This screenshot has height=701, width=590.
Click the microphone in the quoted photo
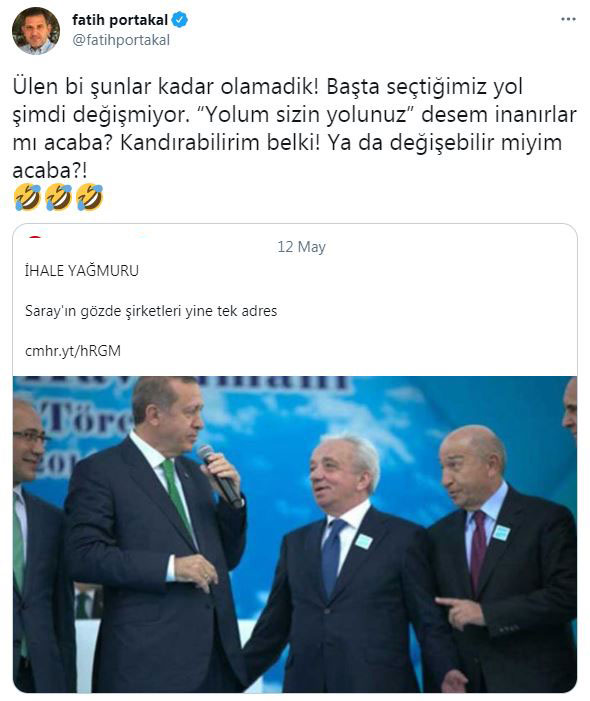(219, 476)
